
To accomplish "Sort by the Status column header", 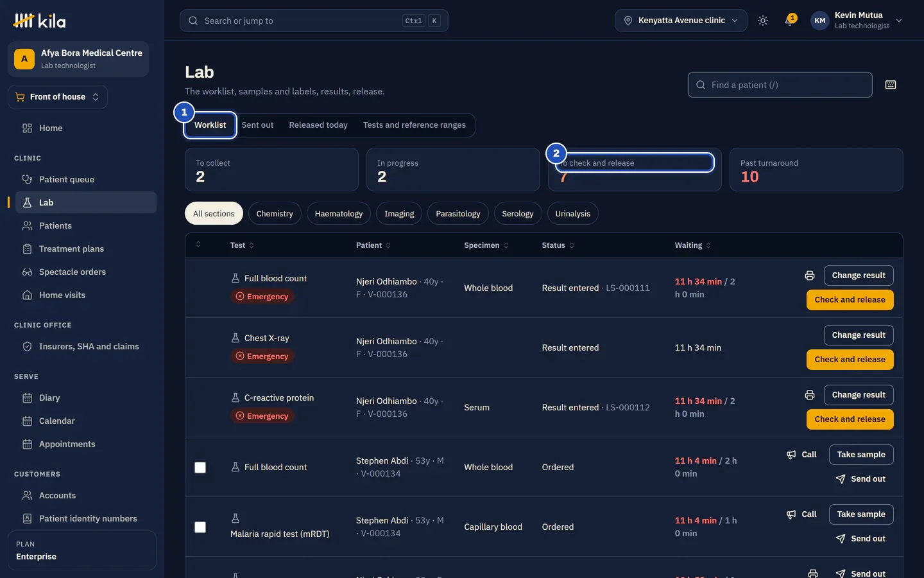I will tap(558, 245).
